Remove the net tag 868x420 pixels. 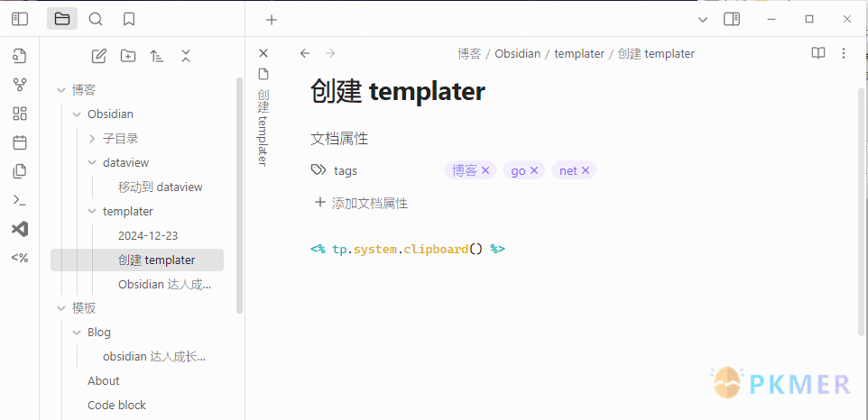coord(585,170)
